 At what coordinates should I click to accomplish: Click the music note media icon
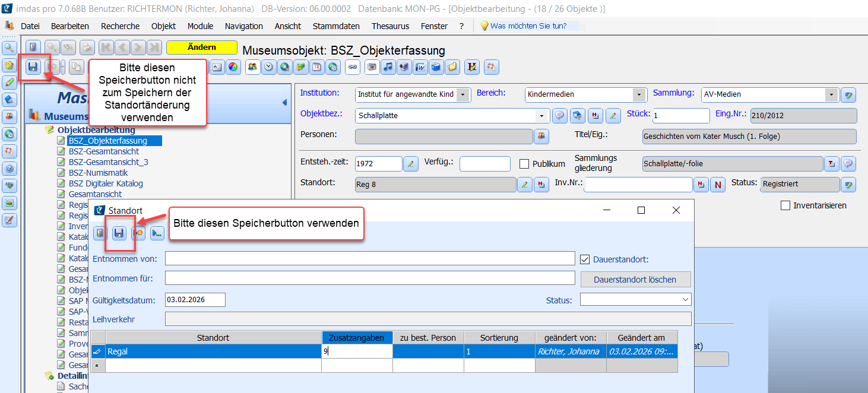[x=388, y=67]
